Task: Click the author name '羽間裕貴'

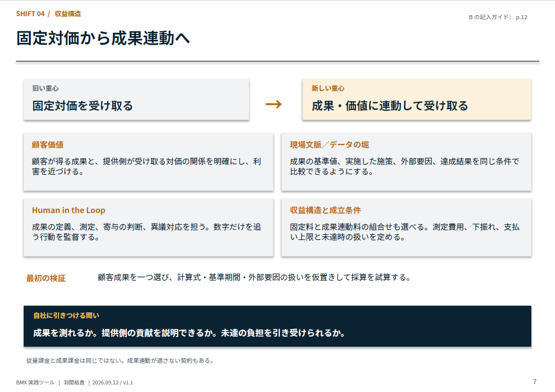Action: [x=74, y=382]
